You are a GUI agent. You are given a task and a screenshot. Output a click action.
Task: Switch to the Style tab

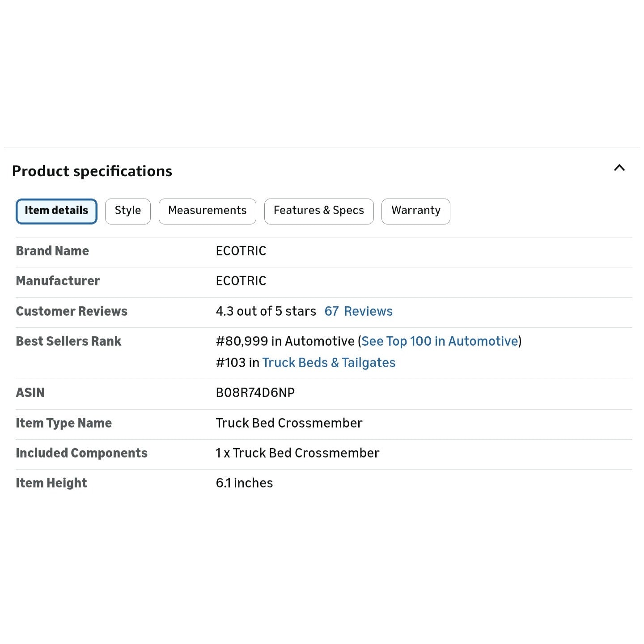pos(127,211)
